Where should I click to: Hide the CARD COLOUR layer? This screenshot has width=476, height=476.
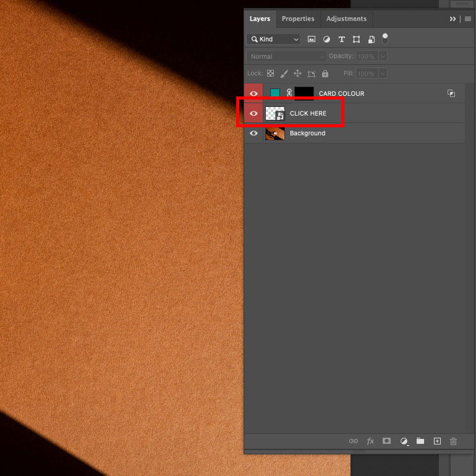pos(253,93)
